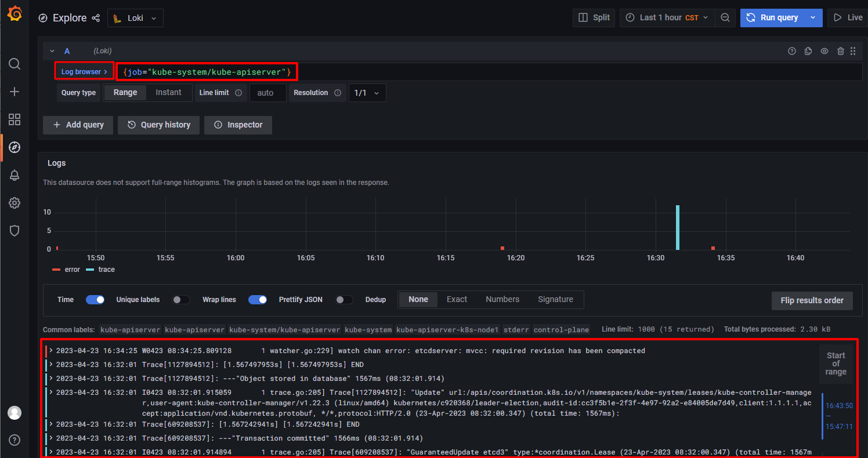Enable the Unique labels toggle
The image size is (868, 458).
[181, 300]
